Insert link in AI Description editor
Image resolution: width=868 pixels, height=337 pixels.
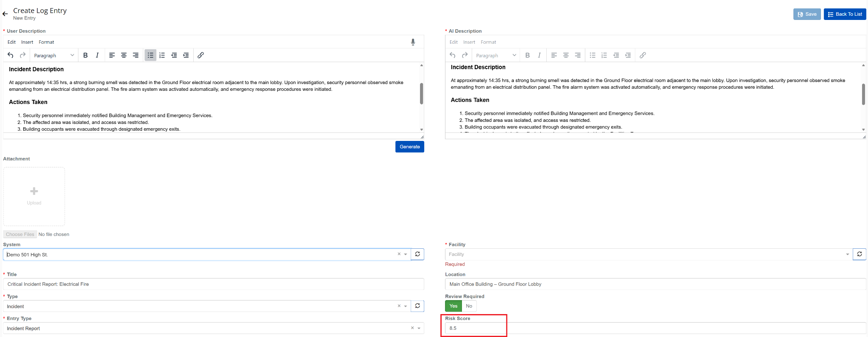point(643,55)
